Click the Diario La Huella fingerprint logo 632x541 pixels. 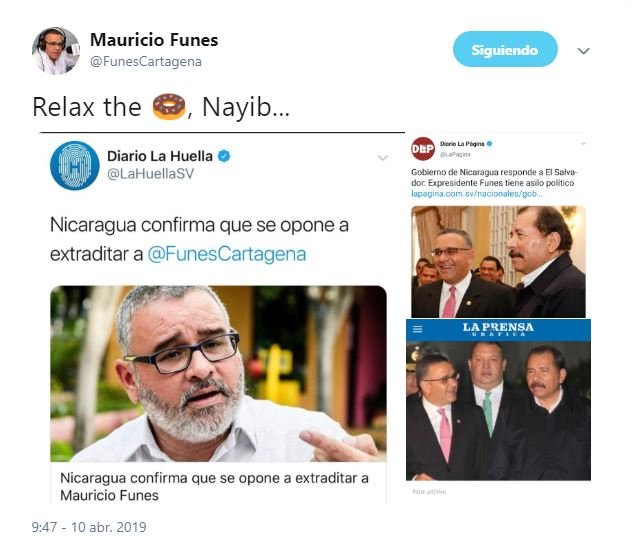click(x=75, y=165)
